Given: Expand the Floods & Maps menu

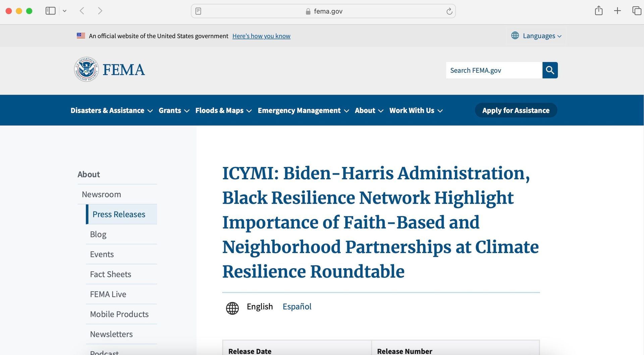Looking at the screenshot, I should [x=223, y=111].
